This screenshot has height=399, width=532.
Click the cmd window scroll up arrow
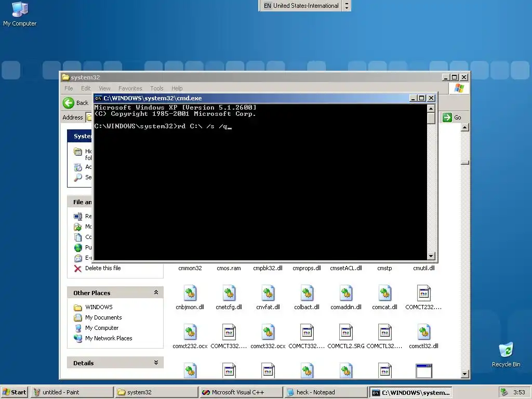431,109
